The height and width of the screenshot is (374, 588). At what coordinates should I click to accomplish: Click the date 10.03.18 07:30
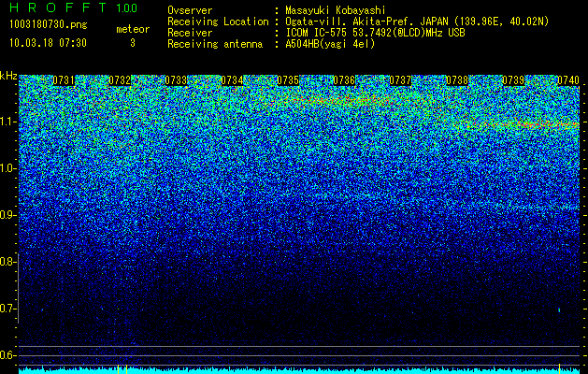tap(48, 43)
